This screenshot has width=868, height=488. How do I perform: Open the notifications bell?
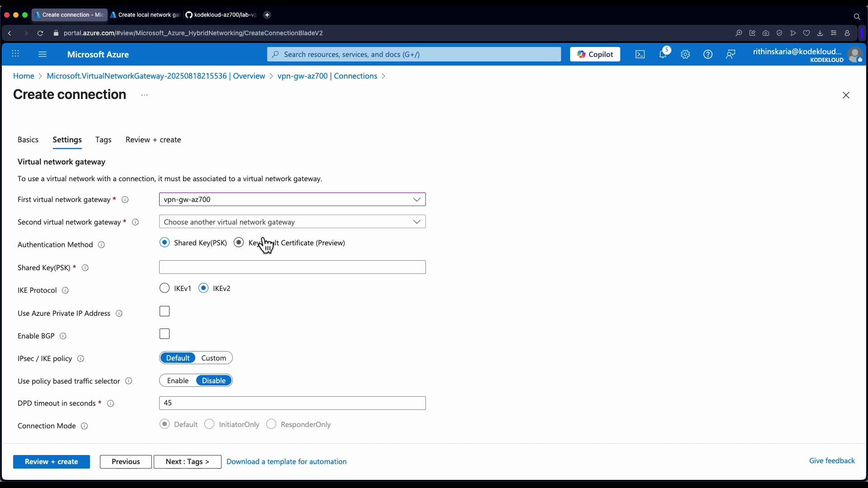[663, 54]
